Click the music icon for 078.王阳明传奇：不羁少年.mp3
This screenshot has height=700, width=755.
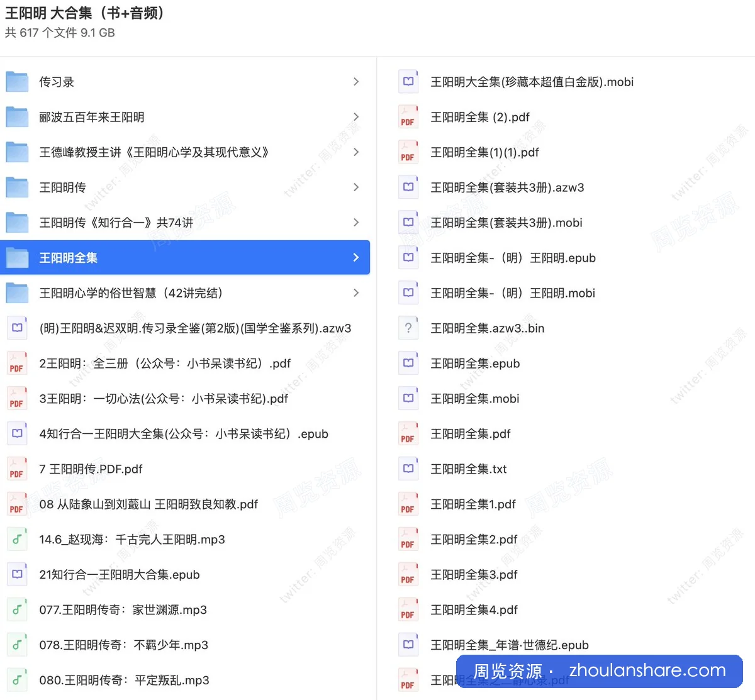17,645
